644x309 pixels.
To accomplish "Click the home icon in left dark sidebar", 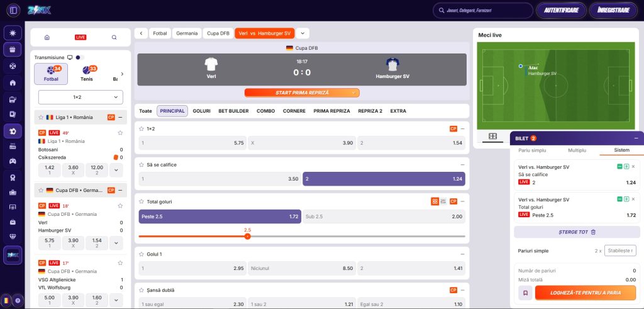I will 13,82.
